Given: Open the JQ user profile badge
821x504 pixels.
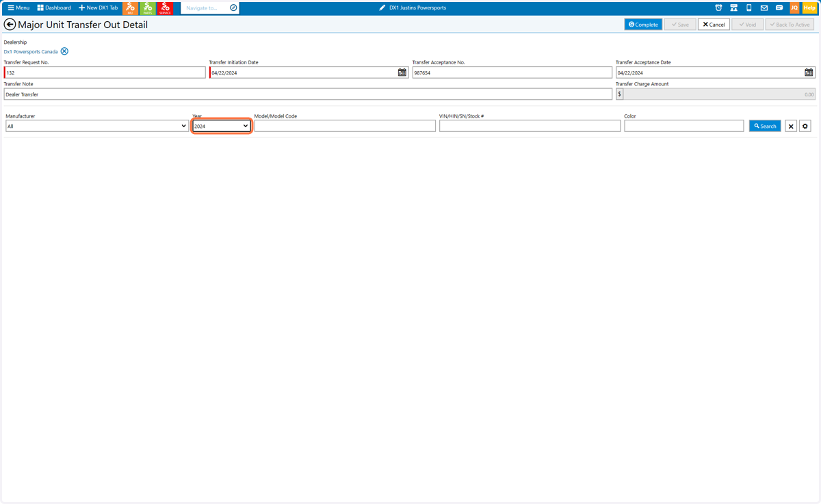Looking at the screenshot, I should tap(794, 8).
